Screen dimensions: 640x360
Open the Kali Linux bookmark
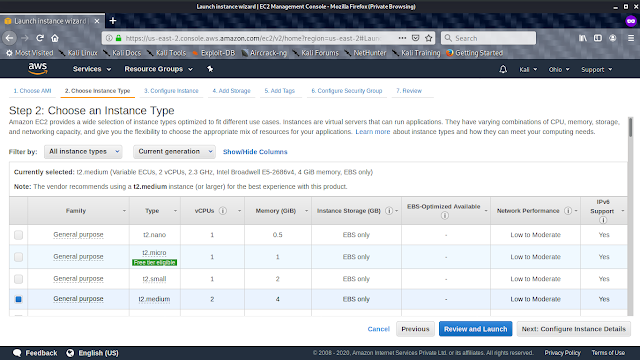click(x=78, y=53)
